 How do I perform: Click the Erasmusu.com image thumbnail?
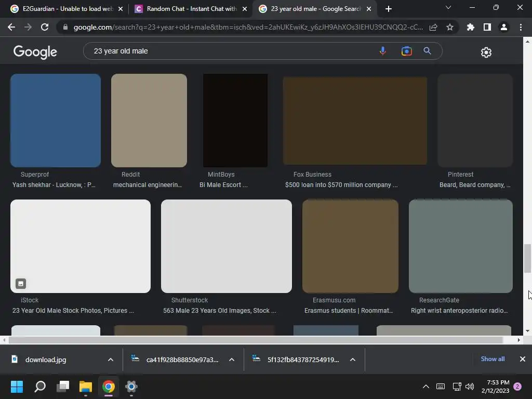click(x=350, y=246)
